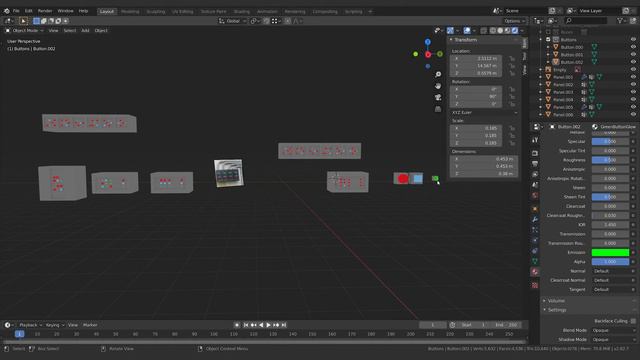Toggle camera view icon
This screenshot has width=640, height=360.
438,98
